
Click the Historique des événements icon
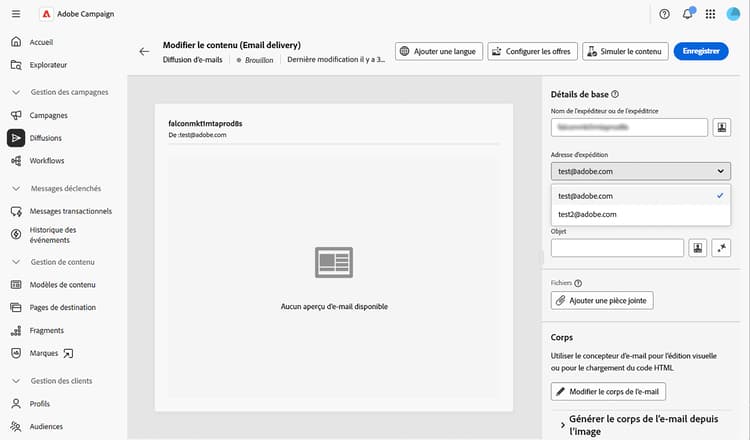(16, 234)
